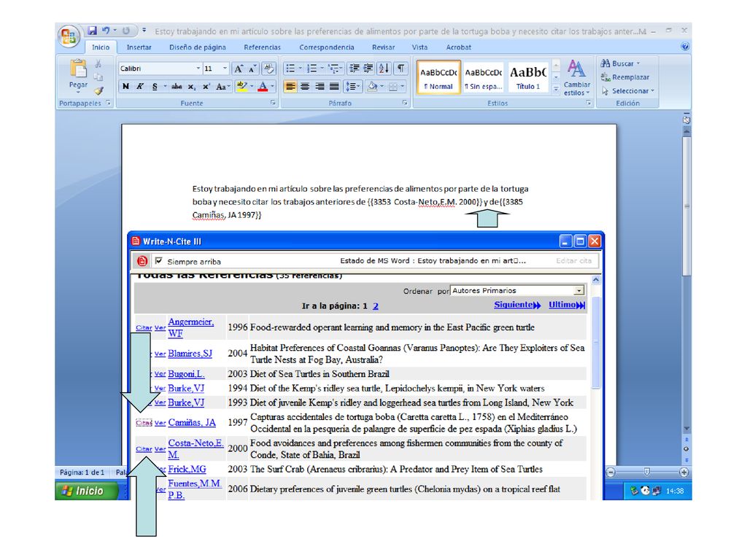The width and height of the screenshot is (747, 560).
Task: Open Word help with the question mark icon
Action: (x=684, y=47)
